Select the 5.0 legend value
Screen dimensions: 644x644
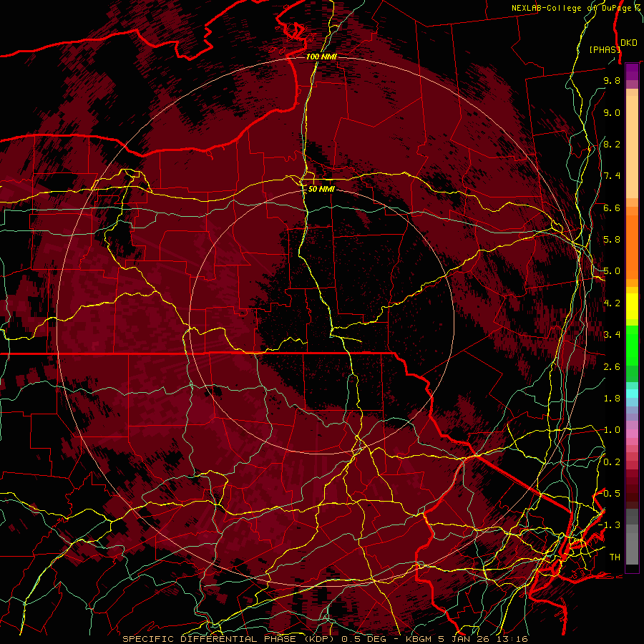pyautogui.click(x=612, y=271)
